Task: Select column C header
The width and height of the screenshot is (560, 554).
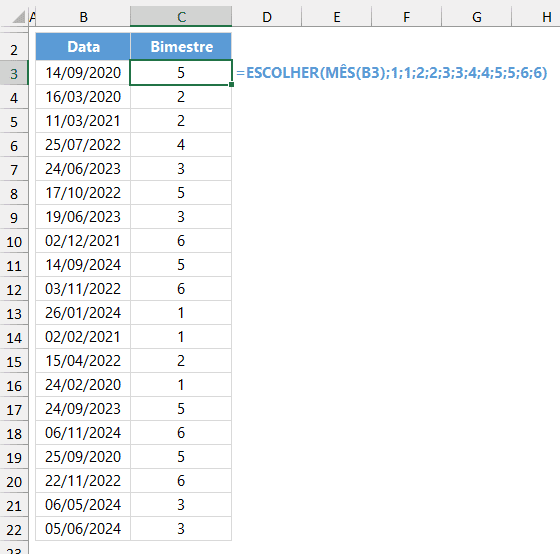Action: [x=181, y=17]
